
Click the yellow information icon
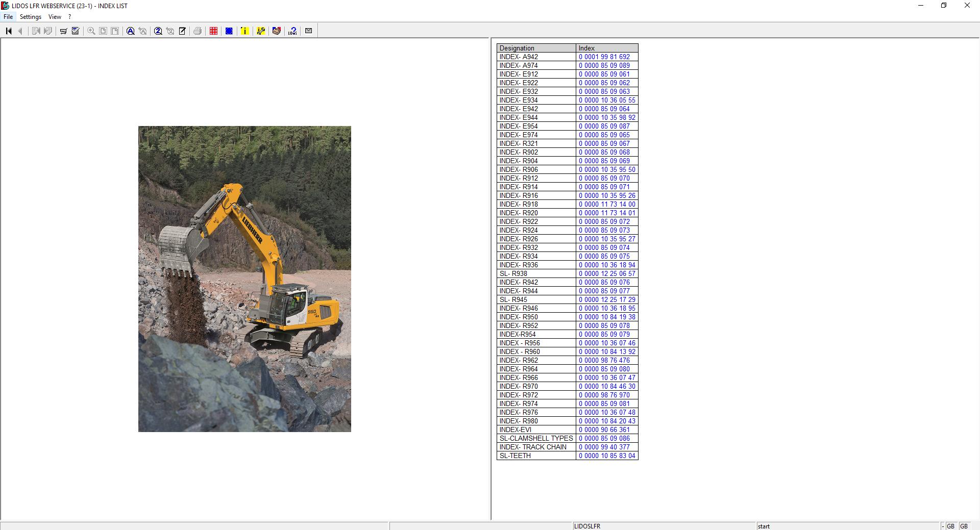(245, 31)
